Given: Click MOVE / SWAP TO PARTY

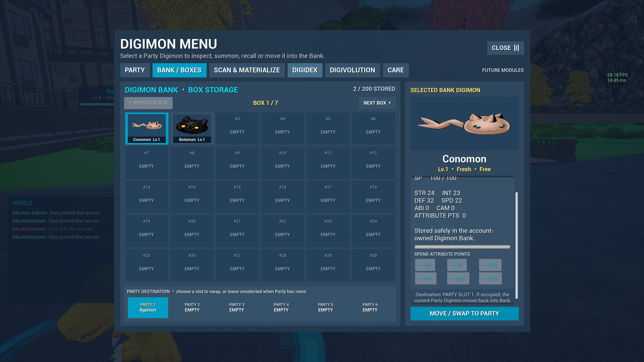Looking at the screenshot, I should [464, 313].
